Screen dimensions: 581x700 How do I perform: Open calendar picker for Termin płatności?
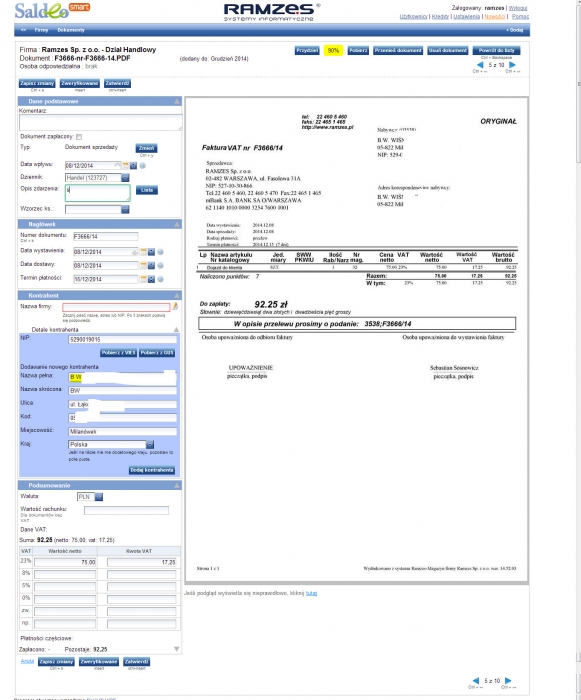click(x=143, y=279)
